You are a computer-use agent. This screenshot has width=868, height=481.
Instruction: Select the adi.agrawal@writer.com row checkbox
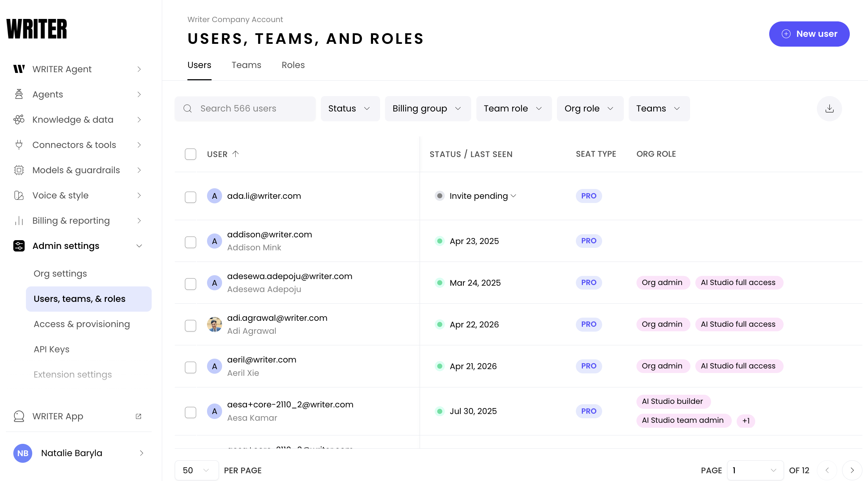click(191, 325)
